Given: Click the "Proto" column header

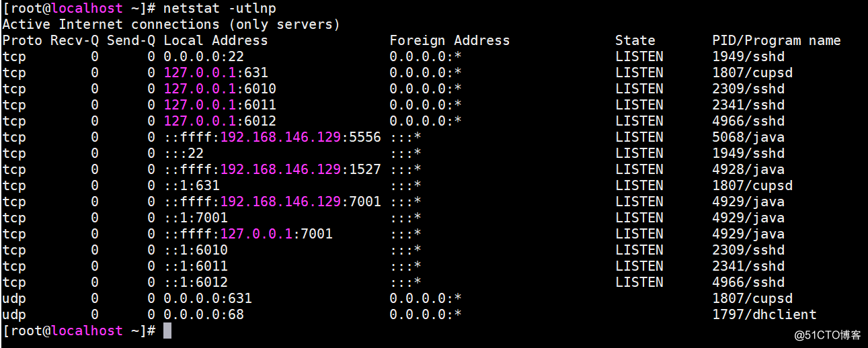Looking at the screenshot, I should tap(23, 41).
